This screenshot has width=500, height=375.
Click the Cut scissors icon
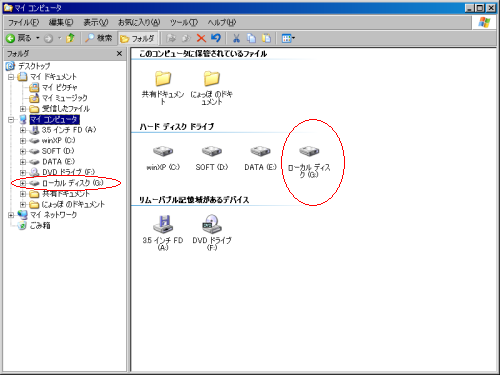pos(236,38)
